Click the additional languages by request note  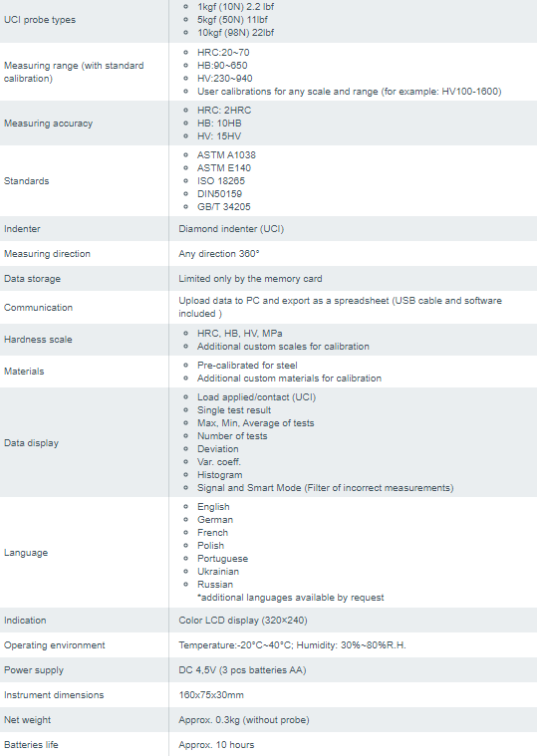pyautogui.click(x=291, y=598)
